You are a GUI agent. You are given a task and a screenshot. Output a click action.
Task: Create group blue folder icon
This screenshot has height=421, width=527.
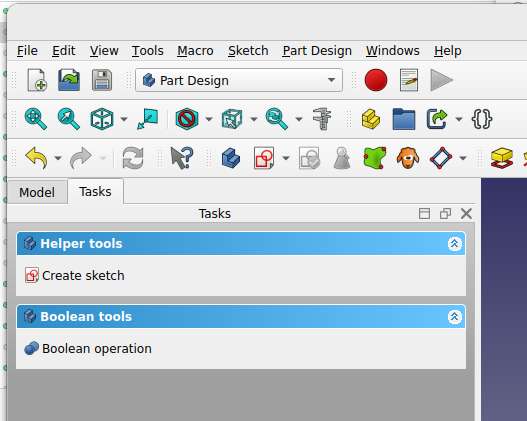(404, 119)
